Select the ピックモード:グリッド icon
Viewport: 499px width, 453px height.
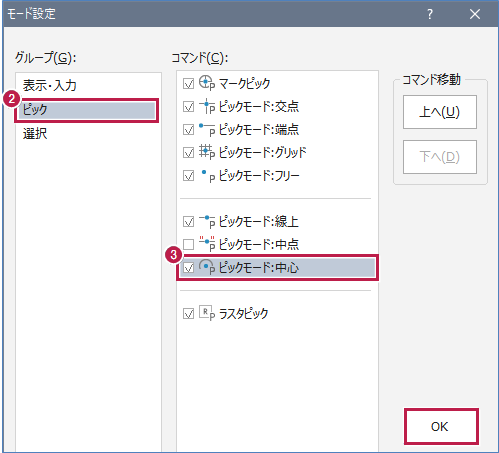(207, 152)
